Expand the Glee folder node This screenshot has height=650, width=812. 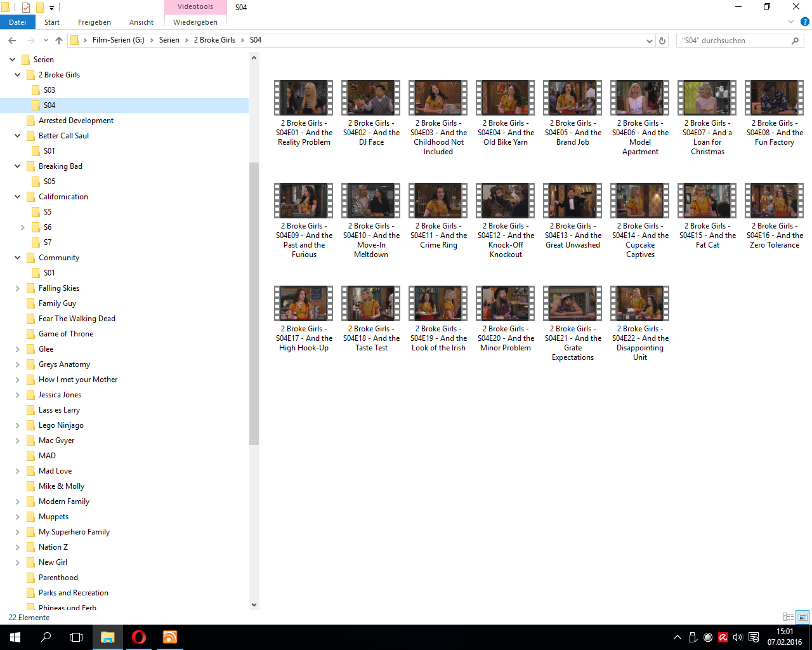[x=18, y=349]
